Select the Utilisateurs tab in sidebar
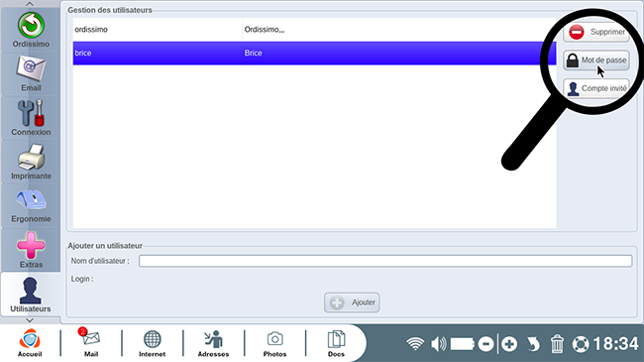 [31, 295]
